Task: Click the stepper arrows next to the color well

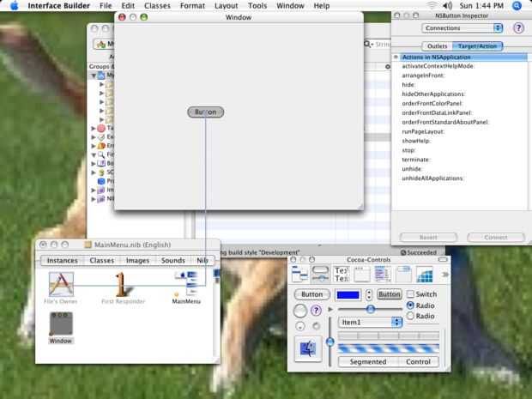Action: pos(369,294)
